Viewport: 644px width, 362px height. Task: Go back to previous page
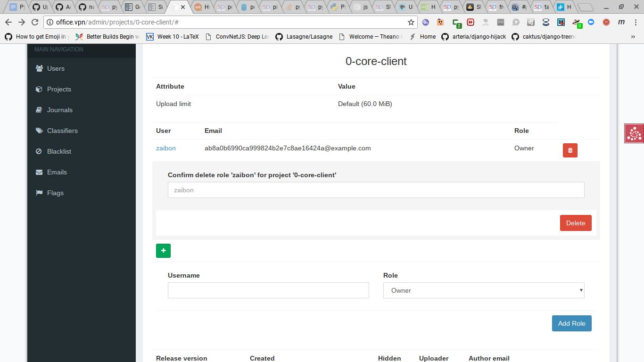[8, 22]
